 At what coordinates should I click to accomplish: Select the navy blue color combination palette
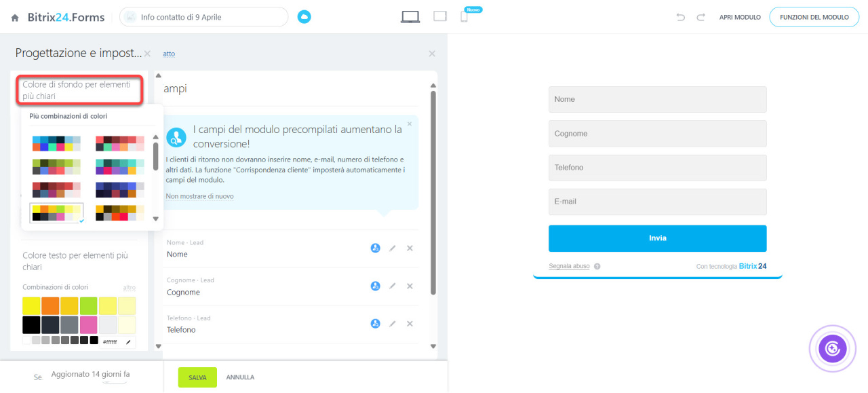tap(119, 190)
